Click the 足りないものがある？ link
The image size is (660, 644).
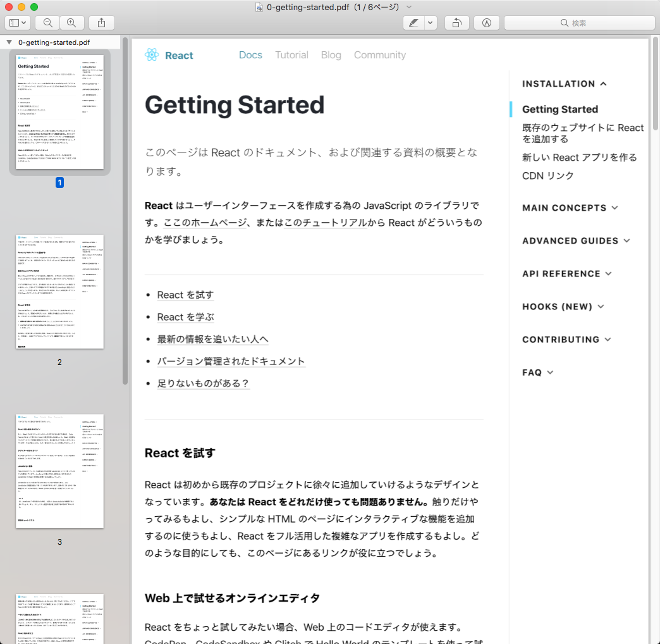coord(204,383)
